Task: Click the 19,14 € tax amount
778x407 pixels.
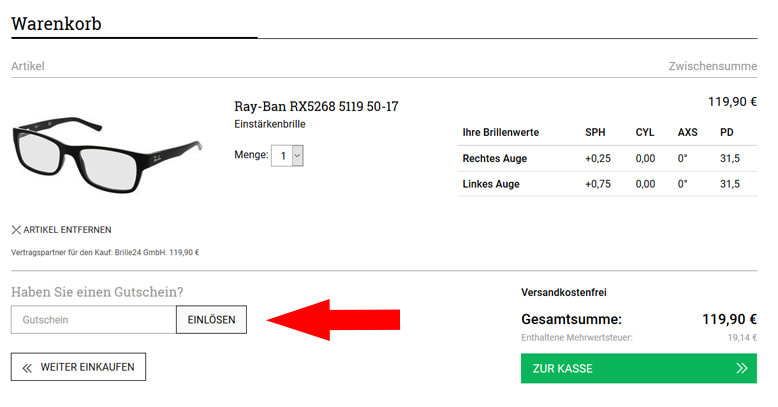Action: click(x=742, y=338)
